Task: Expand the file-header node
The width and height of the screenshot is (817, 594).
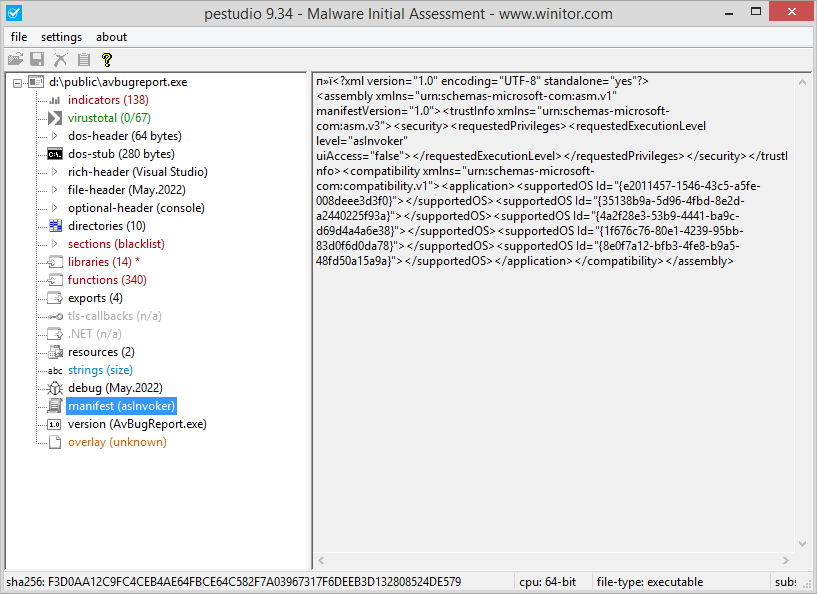Action: tap(55, 190)
